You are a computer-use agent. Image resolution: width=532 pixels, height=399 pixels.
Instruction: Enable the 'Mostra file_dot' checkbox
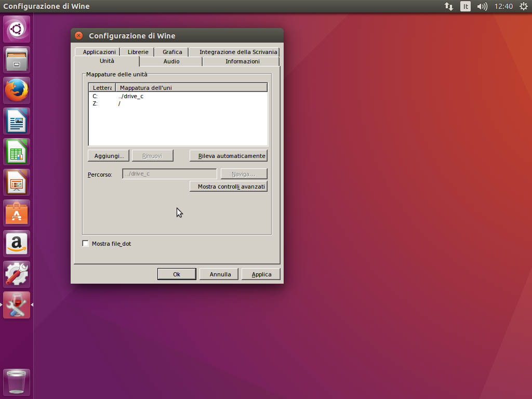(x=86, y=244)
